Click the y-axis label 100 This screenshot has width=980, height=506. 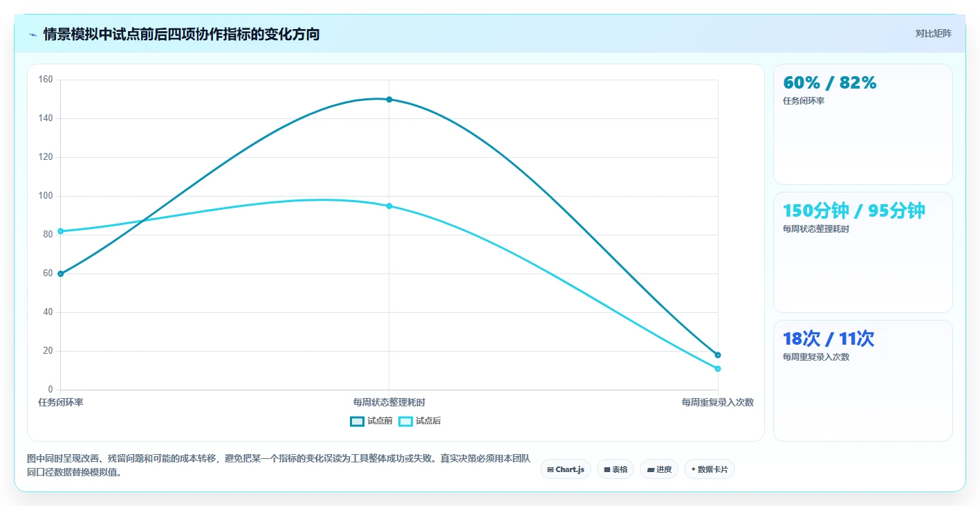tap(46, 196)
